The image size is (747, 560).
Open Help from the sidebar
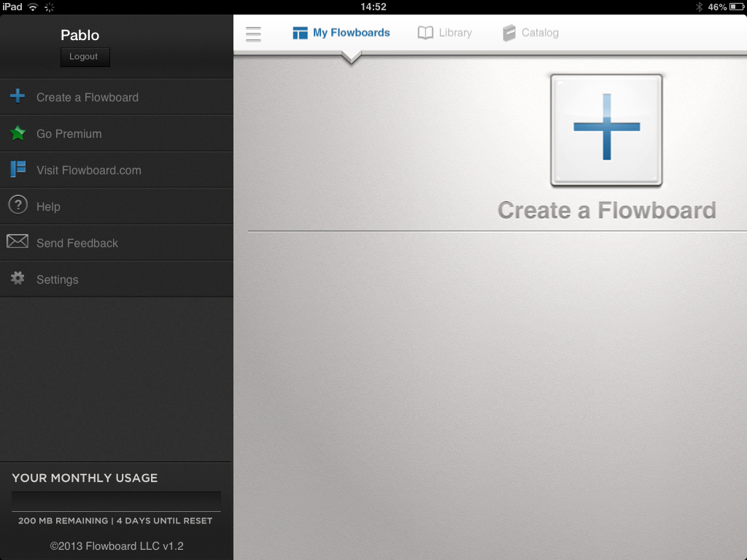48,206
